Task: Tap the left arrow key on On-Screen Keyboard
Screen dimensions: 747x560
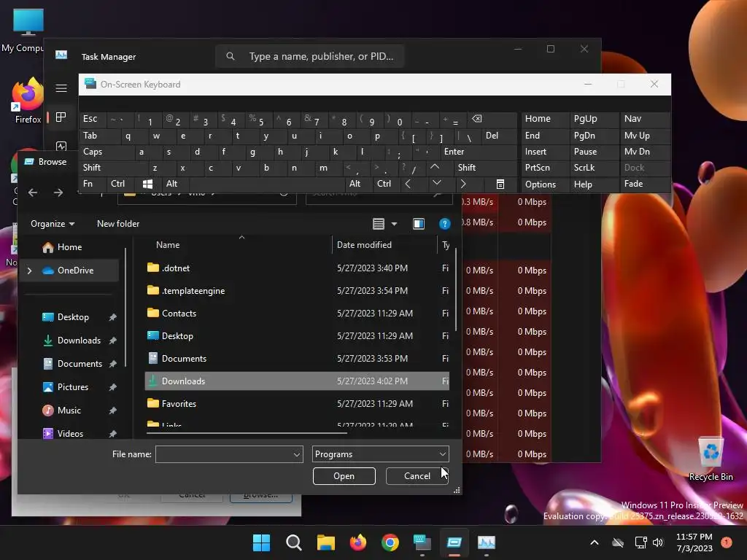Action: coord(408,184)
